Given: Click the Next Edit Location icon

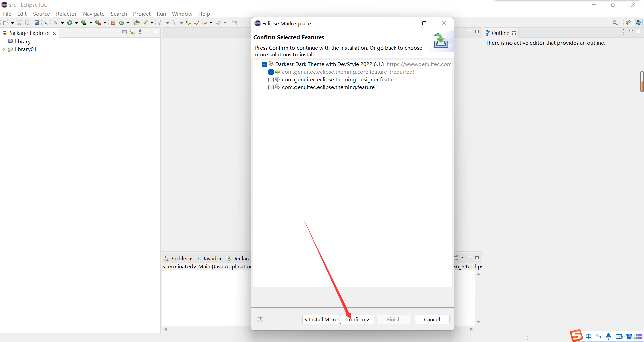Looking at the screenshot, I should [196, 23].
